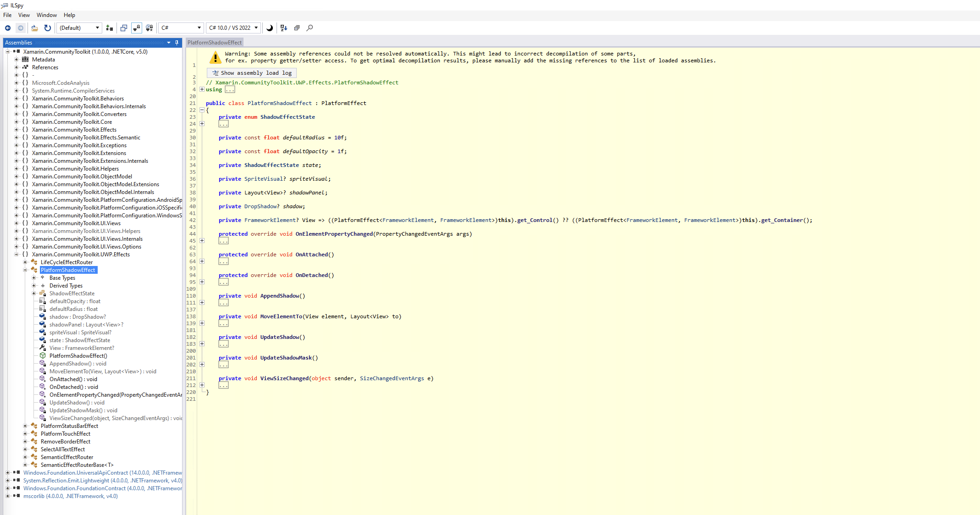Select the PlatformShadowEffect editor tab

pos(215,42)
